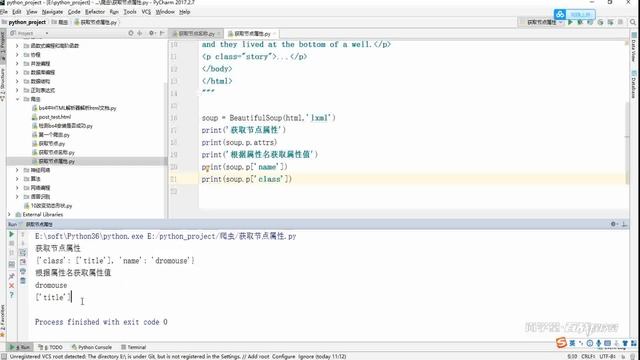The height and width of the screenshot is (360, 640).
Task: Open the help question mark in Run panel
Action: [11, 295]
